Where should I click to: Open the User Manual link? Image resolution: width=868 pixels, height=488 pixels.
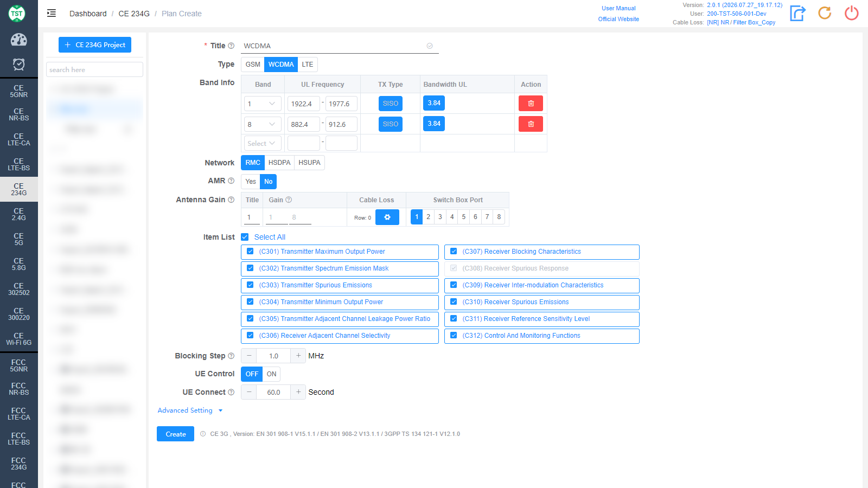click(618, 8)
